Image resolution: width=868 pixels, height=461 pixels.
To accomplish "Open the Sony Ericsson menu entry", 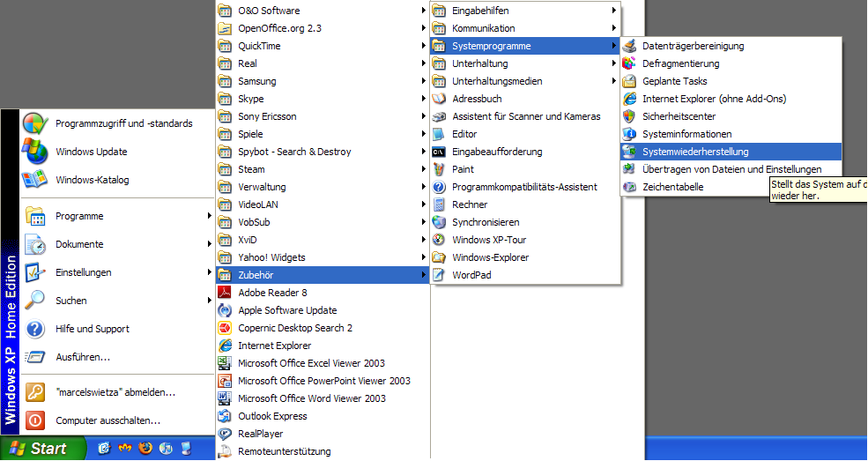I will pyautogui.click(x=323, y=116).
